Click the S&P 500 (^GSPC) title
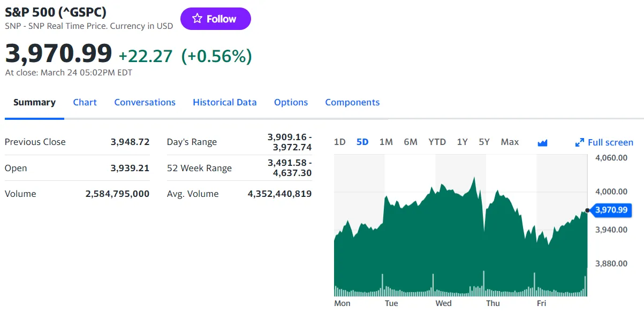This screenshot has height=313, width=644. click(56, 12)
